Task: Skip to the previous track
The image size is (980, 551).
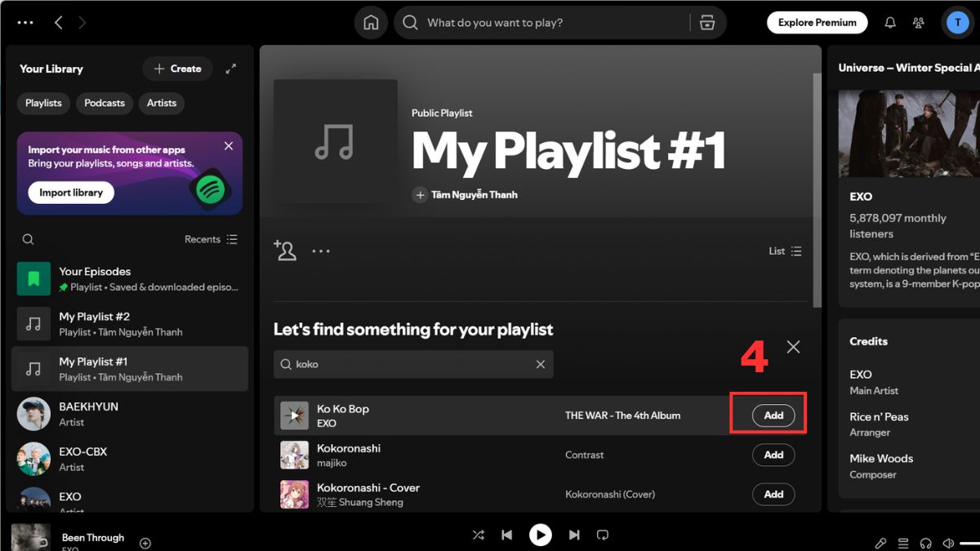Action: pyautogui.click(x=507, y=535)
